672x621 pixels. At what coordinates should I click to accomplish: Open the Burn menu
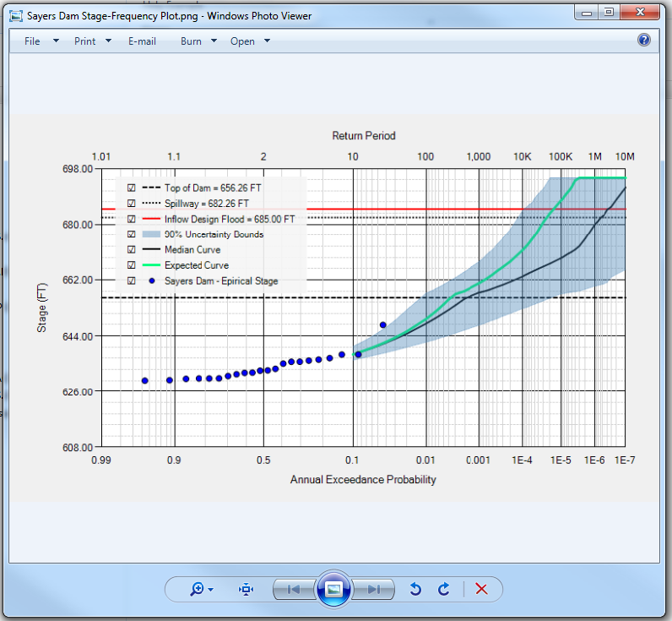click(x=191, y=41)
